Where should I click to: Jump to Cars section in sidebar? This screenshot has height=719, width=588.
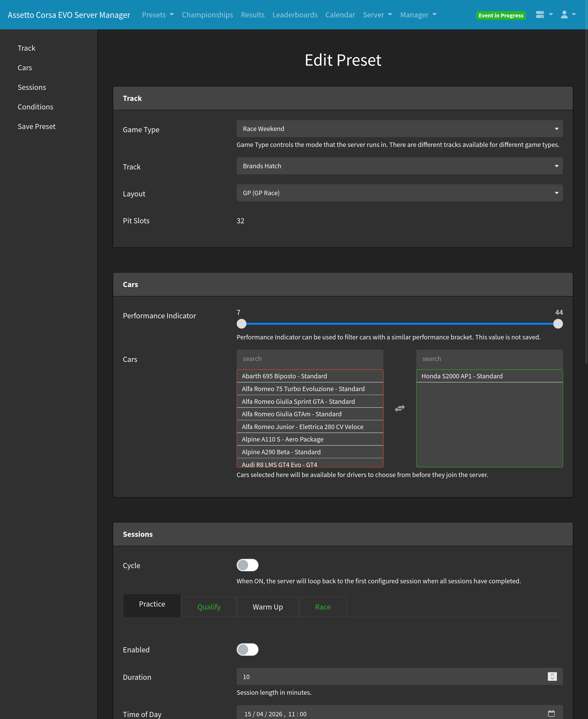(x=25, y=68)
